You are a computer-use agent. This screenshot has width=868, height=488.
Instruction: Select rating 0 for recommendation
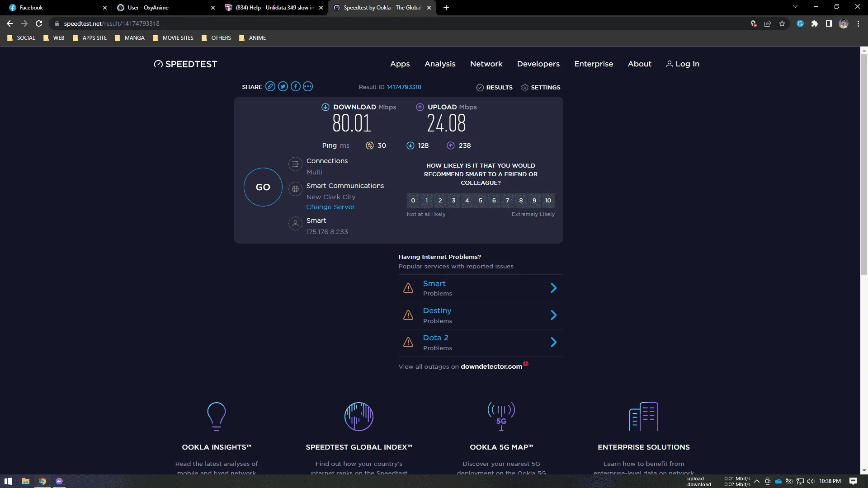tap(413, 201)
